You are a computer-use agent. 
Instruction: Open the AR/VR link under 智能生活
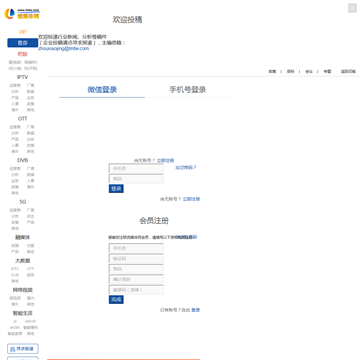[x=30, y=322]
